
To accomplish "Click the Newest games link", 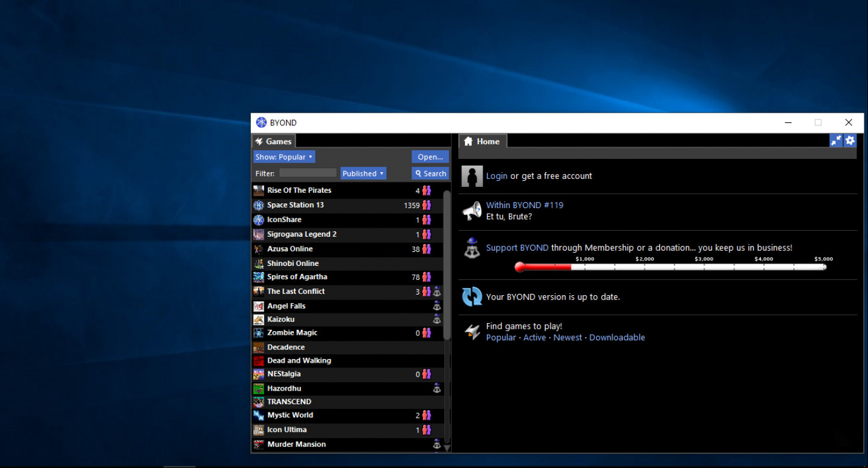I will point(568,337).
